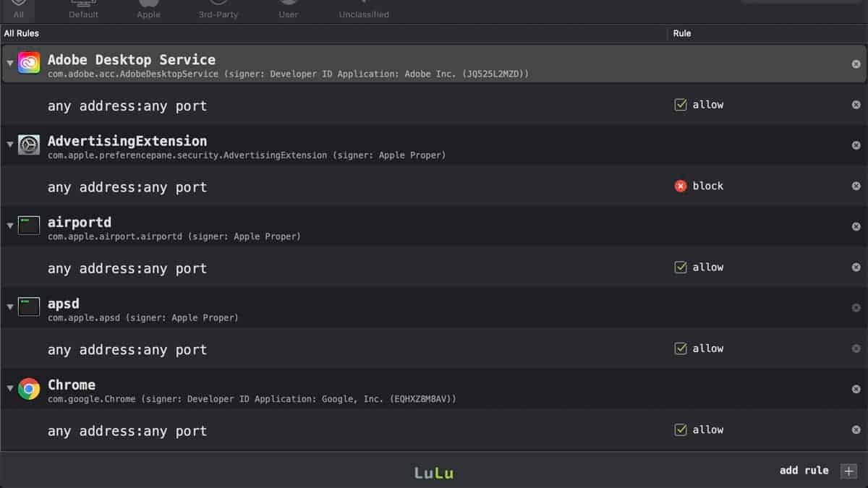Toggle the allow checkmark for Chrome
This screenshot has width=868, height=488.
click(680, 429)
